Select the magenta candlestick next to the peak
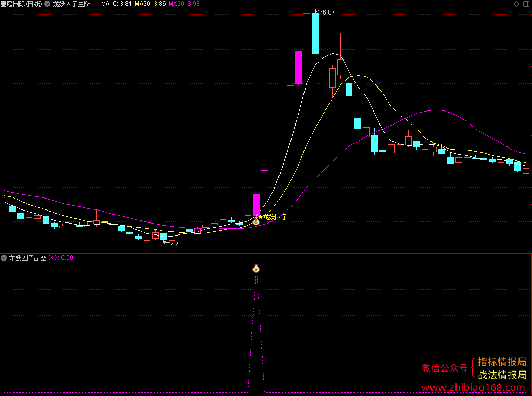The image size is (532, 396). tap(299, 67)
